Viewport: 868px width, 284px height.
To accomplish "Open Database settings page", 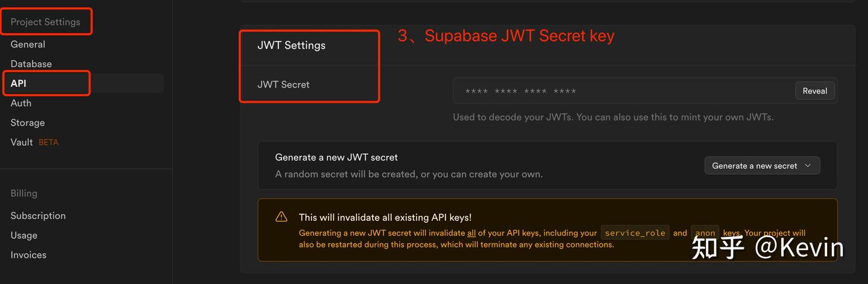I will (31, 64).
